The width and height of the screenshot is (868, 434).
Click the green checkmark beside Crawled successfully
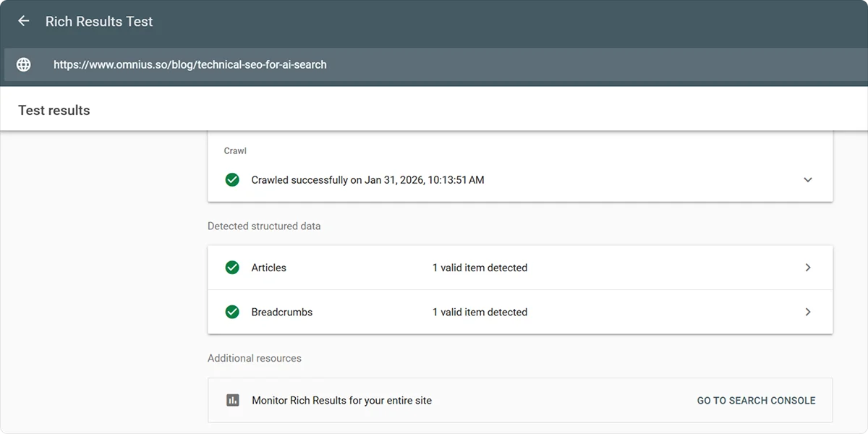coord(232,179)
